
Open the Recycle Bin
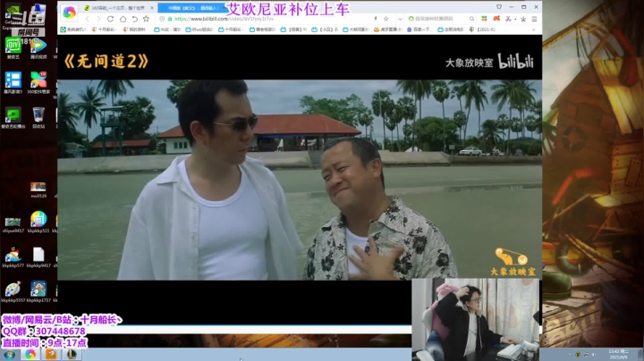pos(38,118)
